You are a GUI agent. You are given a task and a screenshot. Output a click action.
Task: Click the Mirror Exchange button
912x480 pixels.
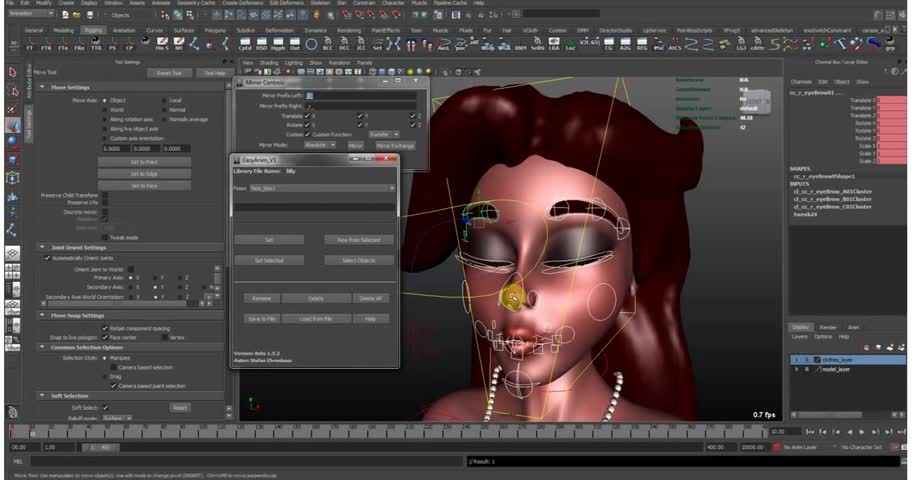pos(395,145)
